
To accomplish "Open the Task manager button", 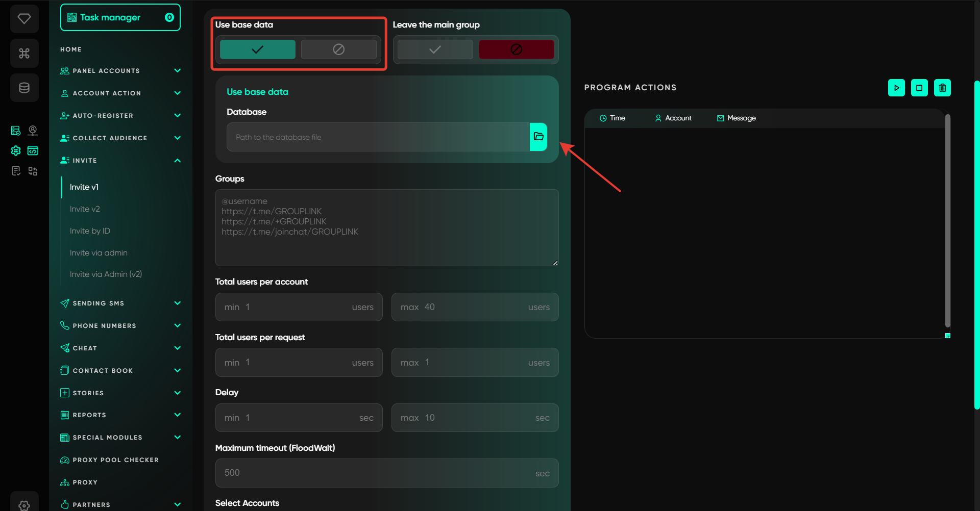I will pyautogui.click(x=120, y=17).
